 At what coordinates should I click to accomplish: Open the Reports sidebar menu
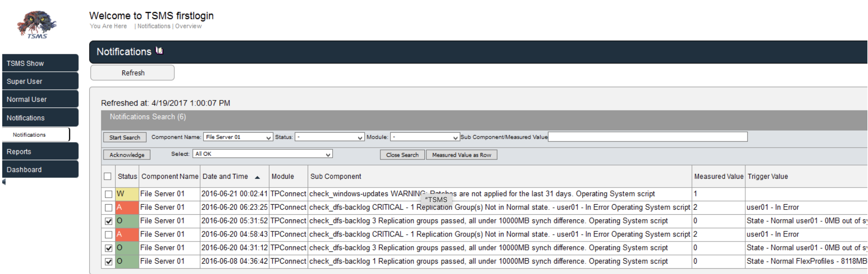(x=40, y=152)
